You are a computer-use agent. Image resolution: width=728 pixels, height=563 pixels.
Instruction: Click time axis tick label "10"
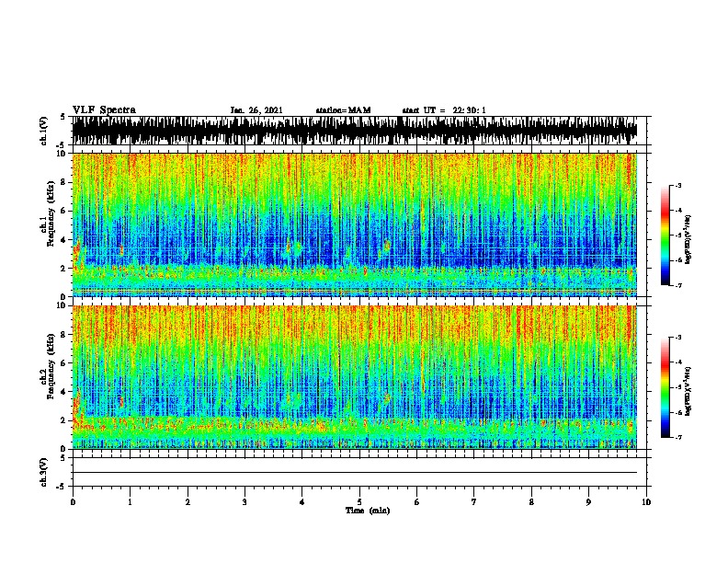point(646,502)
